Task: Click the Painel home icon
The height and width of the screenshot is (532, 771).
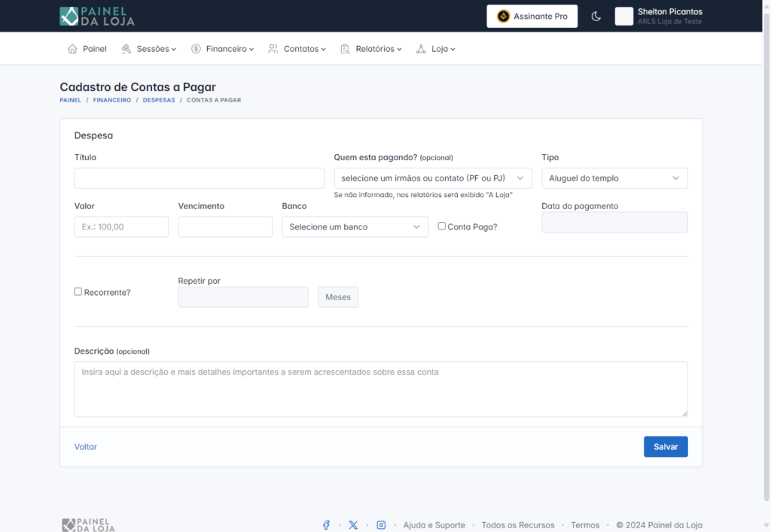Action: [x=72, y=49]
